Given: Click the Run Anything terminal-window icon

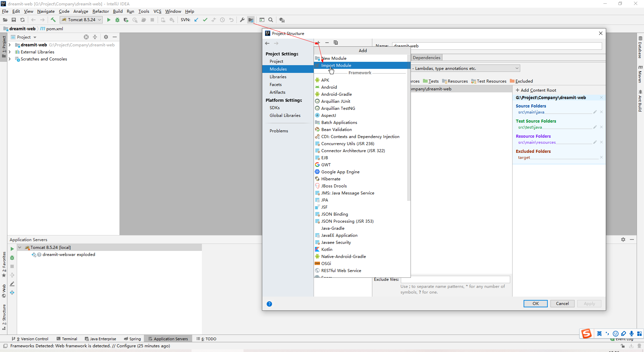Looking at the screenshot, I should click(x=262, y=20).
